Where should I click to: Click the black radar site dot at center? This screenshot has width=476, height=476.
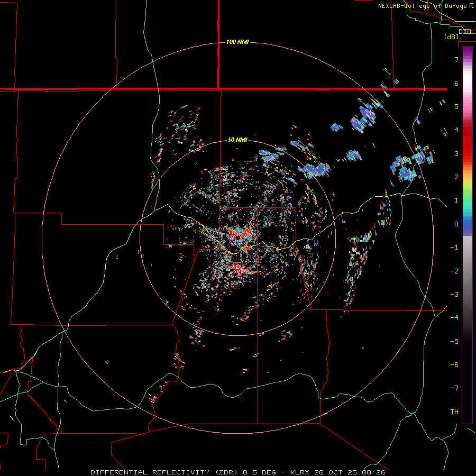click(238, 237)
